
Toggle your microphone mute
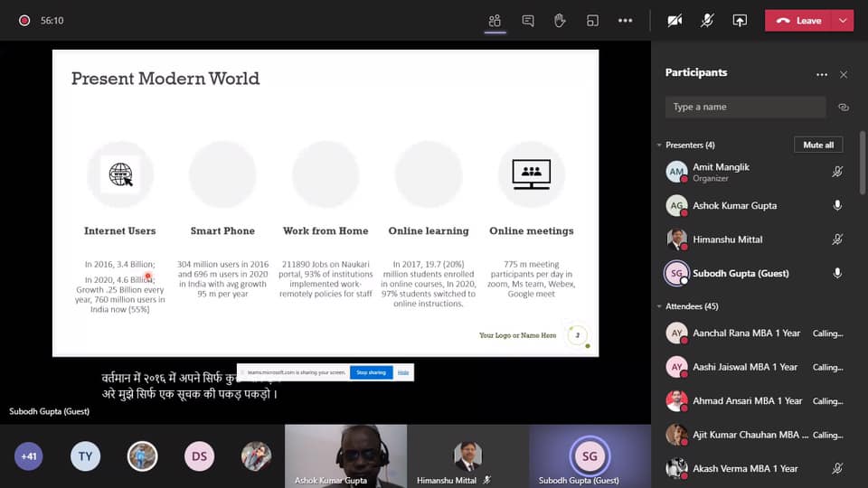pyautogui.click(x=707, y=21)
